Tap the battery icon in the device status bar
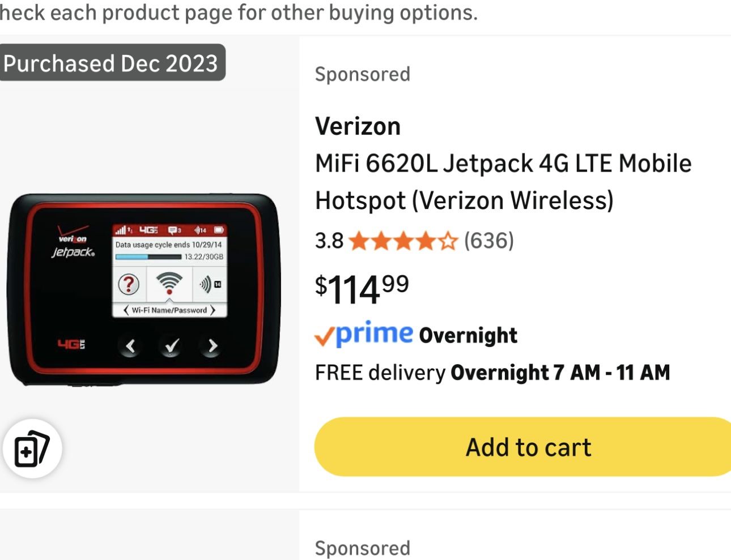 click(218, 229)
